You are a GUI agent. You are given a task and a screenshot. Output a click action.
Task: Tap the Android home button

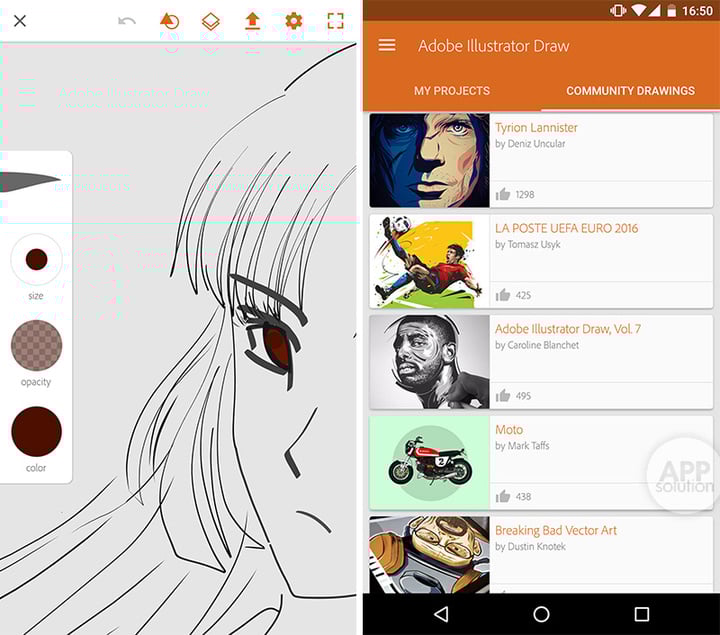tap(541, 614)
